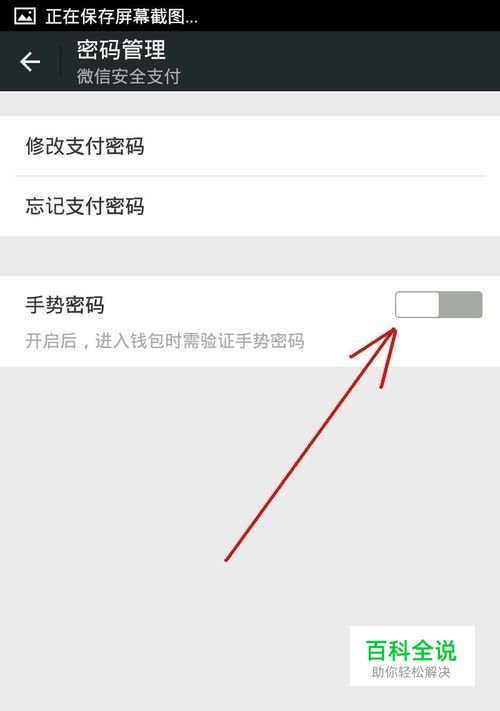Viewport: 500px width, 711px height.
Task: Tap the back arrow in header
Action: coord(30,62)
